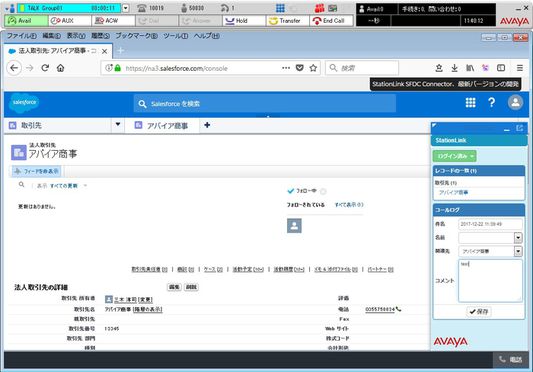Toggle the browser sidebar icon
This screenshot has width=533, height=372.
(x=501, y=68)
